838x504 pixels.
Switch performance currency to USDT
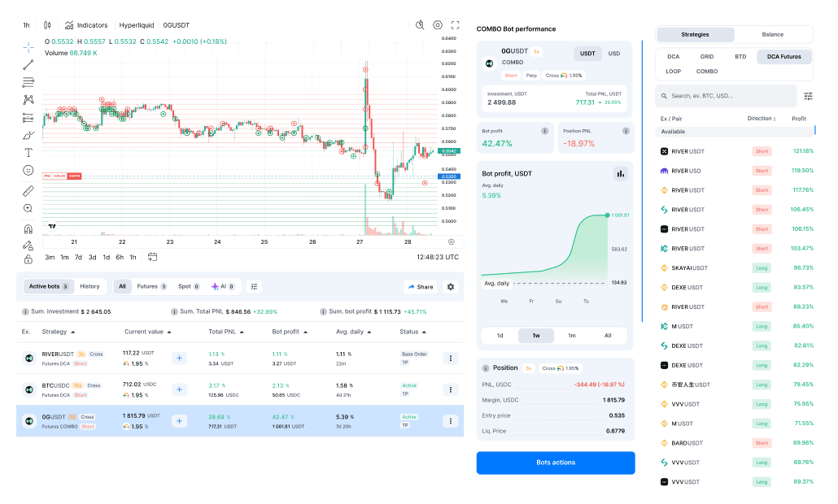click(588, 54)
